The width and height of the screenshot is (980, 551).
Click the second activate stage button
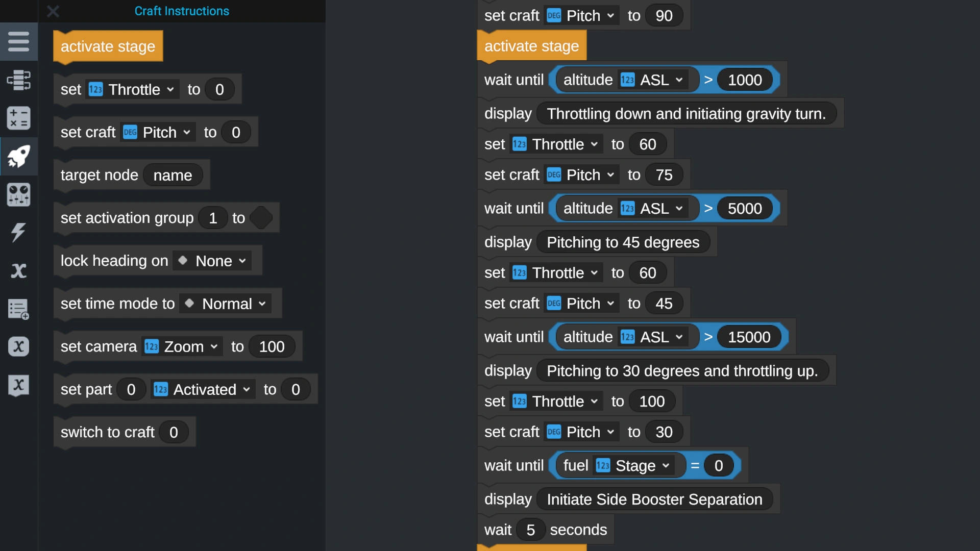click(x=532, y=46)
